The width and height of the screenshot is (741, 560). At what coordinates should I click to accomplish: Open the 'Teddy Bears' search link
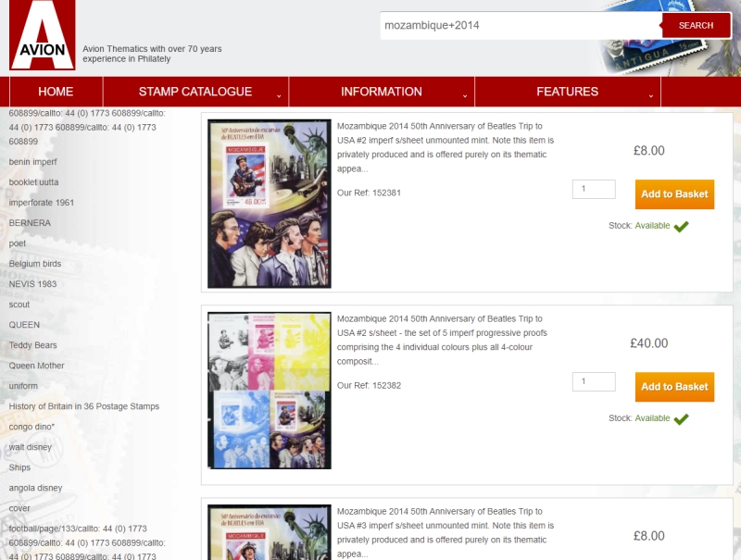pyautogui.click(x=32, y=345)
